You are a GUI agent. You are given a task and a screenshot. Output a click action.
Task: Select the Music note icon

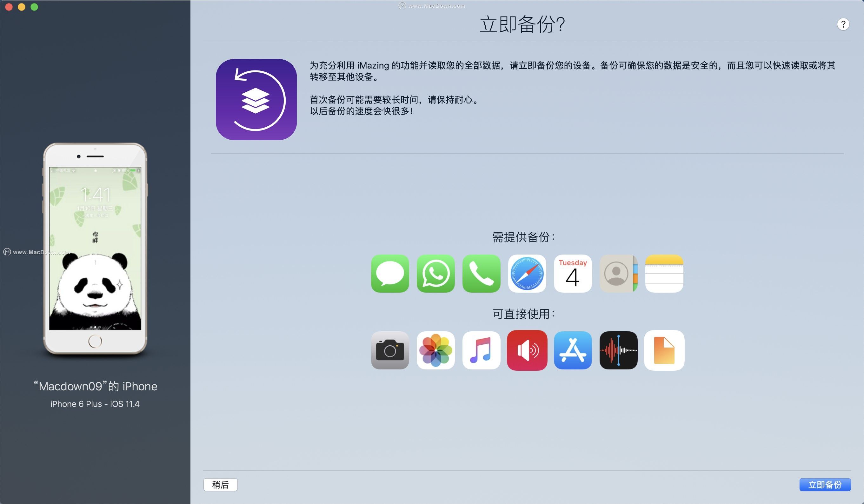[482, 350]
